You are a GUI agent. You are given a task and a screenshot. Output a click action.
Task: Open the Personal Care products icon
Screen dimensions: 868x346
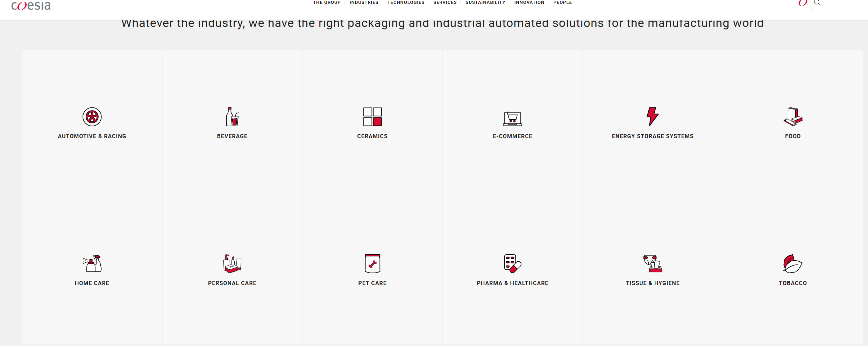coord(232,263)
